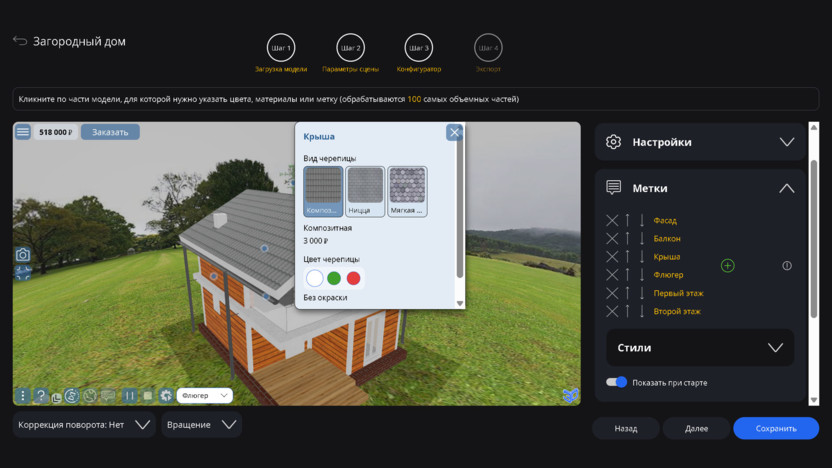Pause model rotation in the viewer
This screenshot has height=468, width=832.
[x=129, y=395]
